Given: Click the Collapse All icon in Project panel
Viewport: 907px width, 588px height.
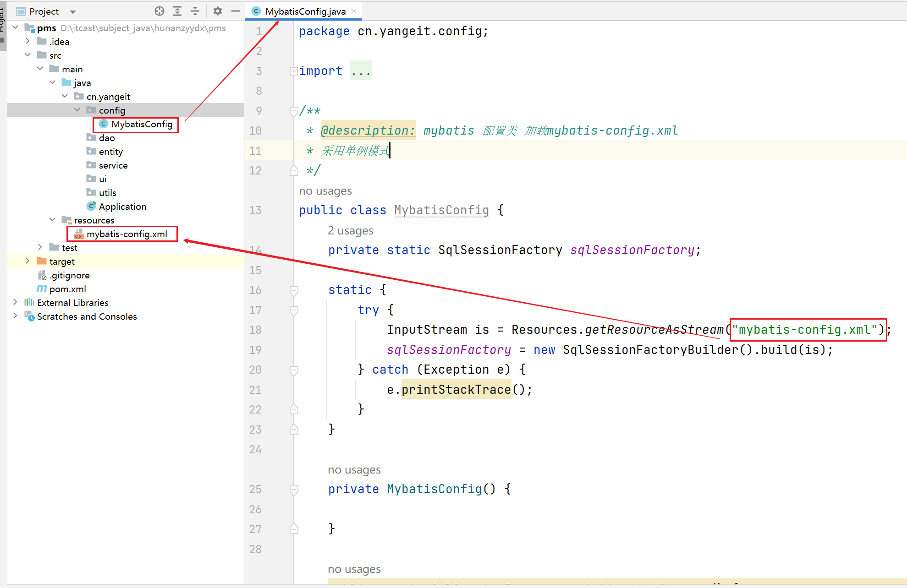Looking at the screenshot, I should tap(195, 11).
